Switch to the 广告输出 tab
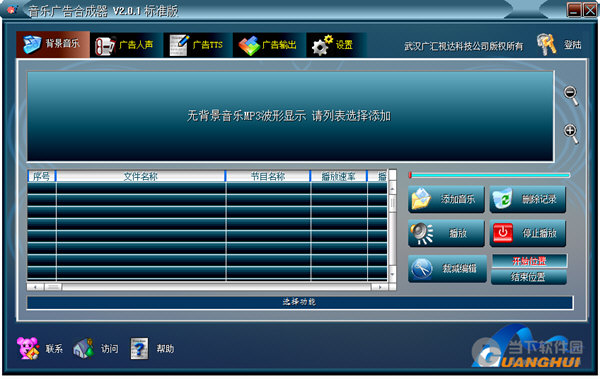The image size is (600, 379). pyautogui.click(x=269, y=45)
